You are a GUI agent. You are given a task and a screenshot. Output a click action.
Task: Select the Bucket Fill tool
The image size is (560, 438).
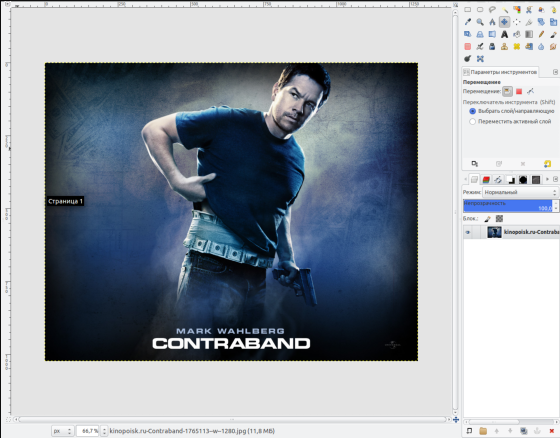[x=517, y=34]
